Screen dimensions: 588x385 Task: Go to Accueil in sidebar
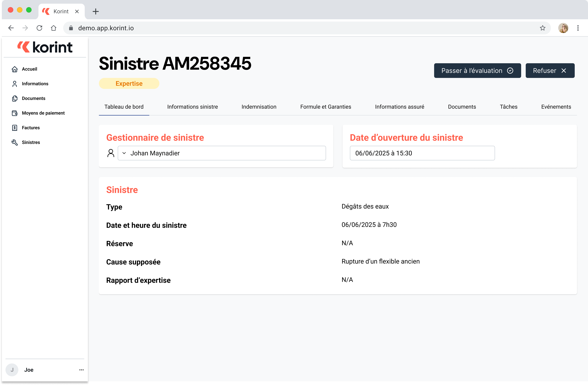point(29,69)
